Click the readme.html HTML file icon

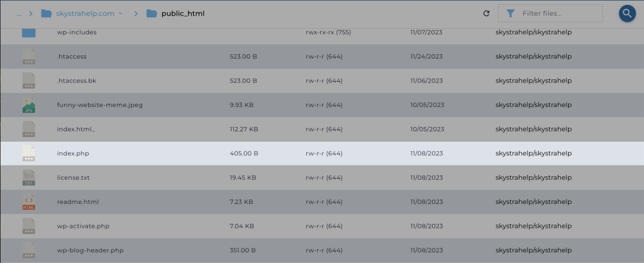[x=29, y=202]
